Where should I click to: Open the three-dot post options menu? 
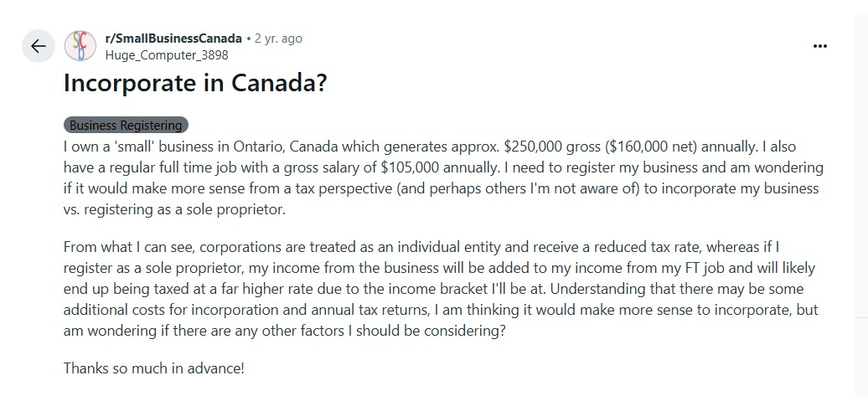[x=819, y=46]
